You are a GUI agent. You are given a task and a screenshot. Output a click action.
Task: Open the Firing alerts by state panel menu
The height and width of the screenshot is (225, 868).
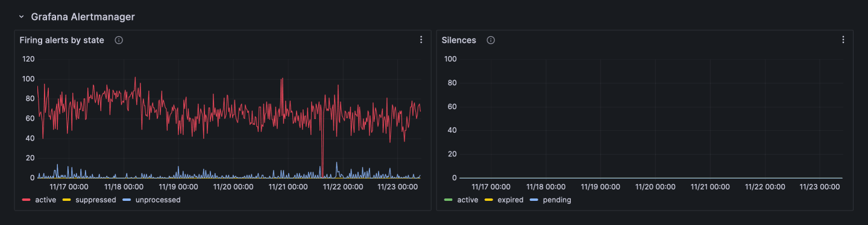(x=421, y=40)
